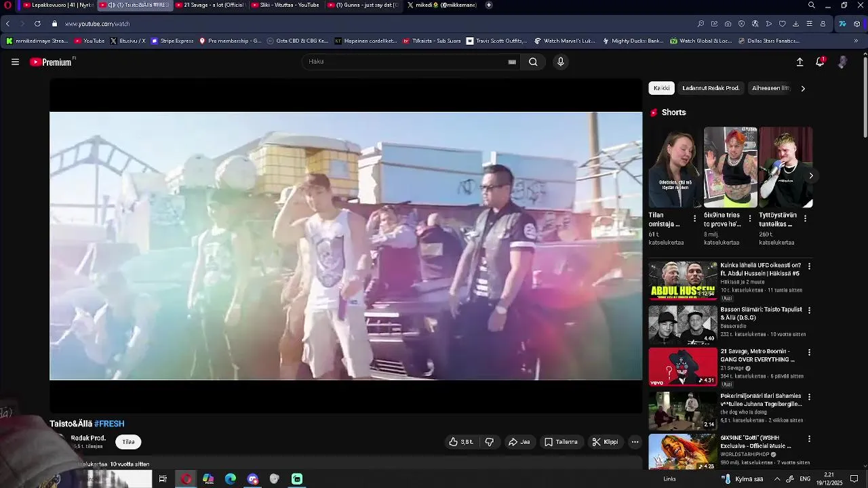This screenshot has width=868, height=488.
Task: Open Microsoft Edge from the taskbar
Action: [231, 479]
